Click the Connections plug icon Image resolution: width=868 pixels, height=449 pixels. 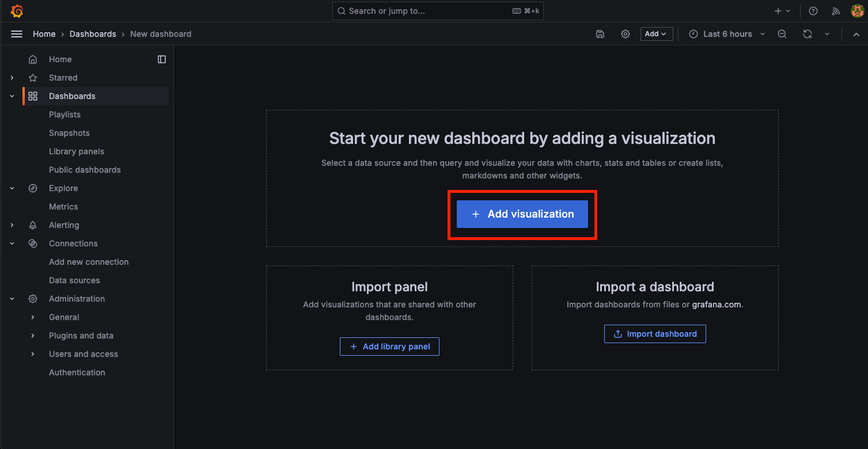pyautogui.click(x=33, y=243)
